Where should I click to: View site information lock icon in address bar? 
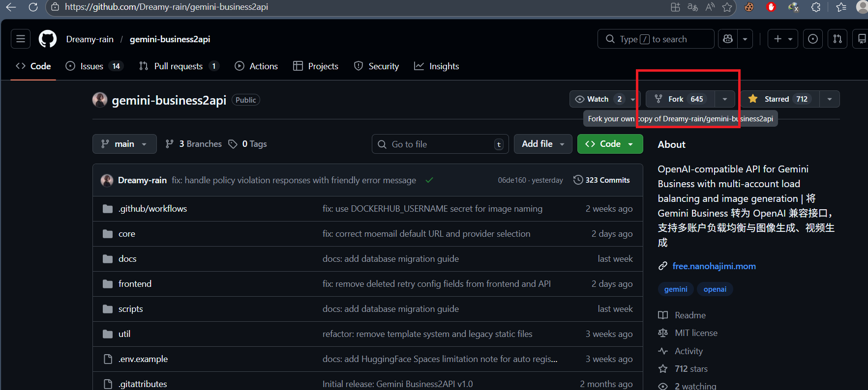[x=55, y=7]
